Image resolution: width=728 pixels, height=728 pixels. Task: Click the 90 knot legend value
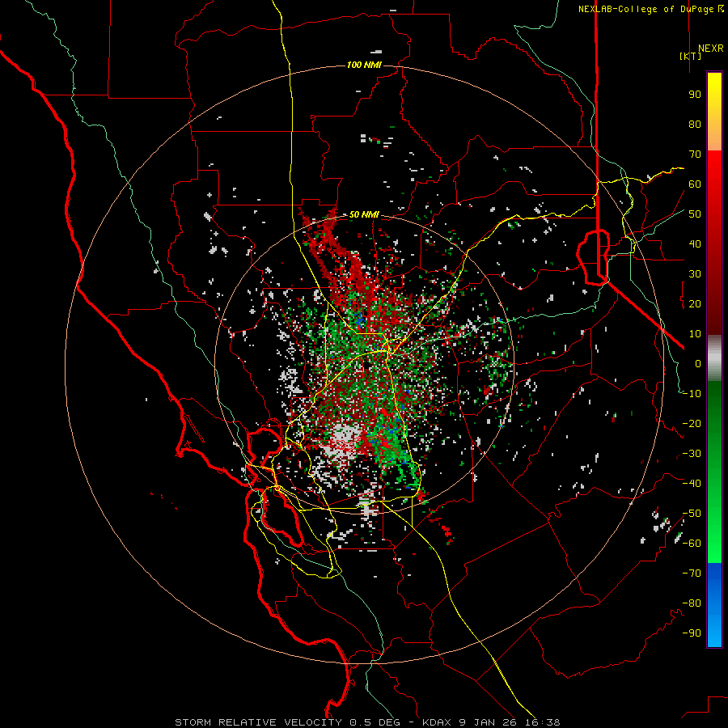[695, 95]
